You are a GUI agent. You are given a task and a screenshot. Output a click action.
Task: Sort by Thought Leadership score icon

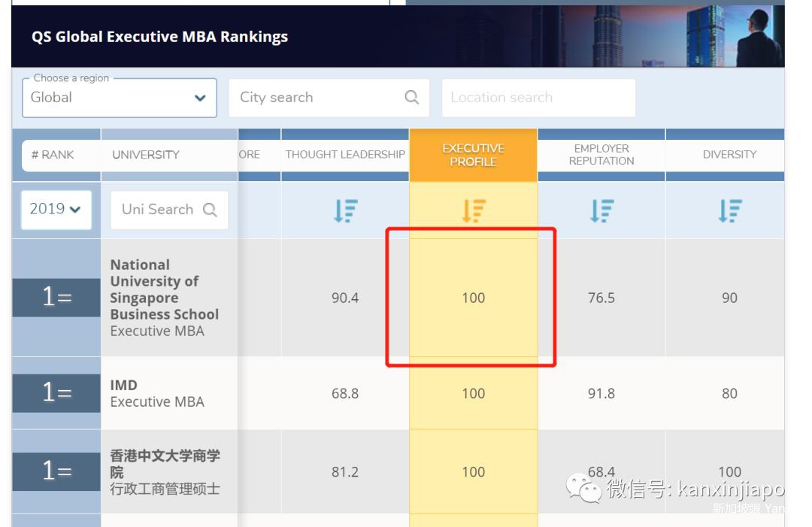coord(345,210)
